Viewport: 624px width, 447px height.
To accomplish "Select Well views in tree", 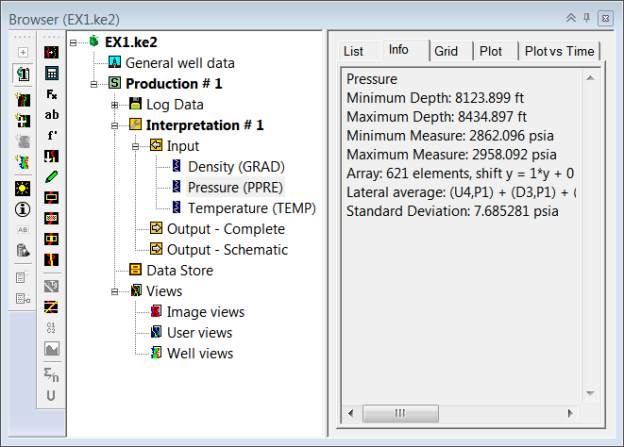I will tap(200, 353).
